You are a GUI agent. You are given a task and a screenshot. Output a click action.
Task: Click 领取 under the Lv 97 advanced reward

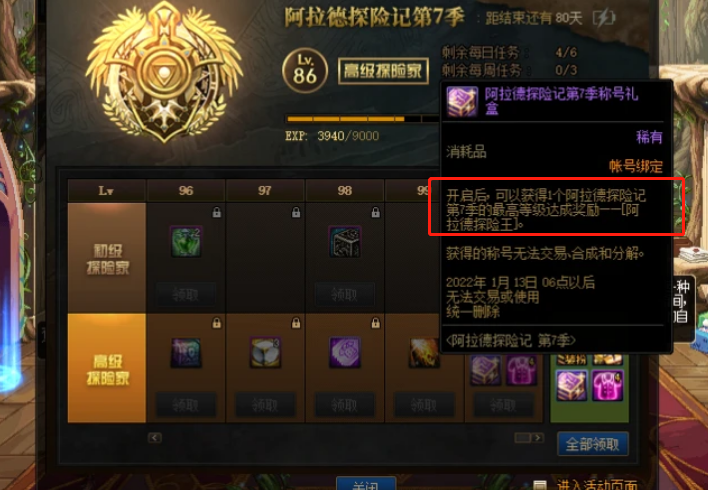(266, 405)
